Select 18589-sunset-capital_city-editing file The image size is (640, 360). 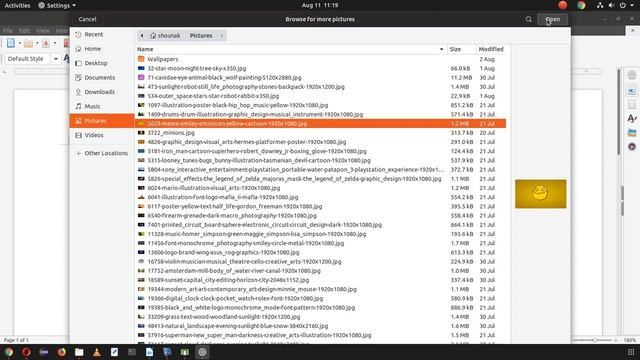point(320,280)
